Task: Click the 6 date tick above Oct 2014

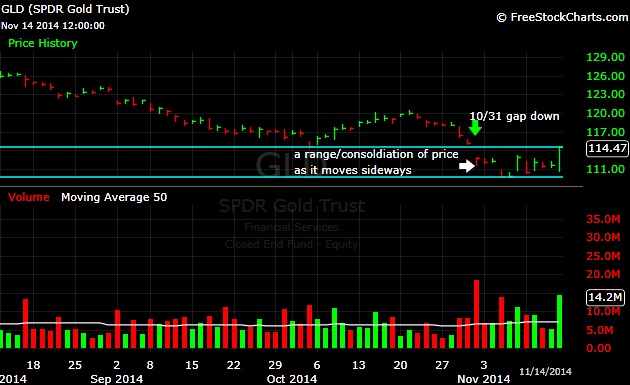Action: click(317, 365)
